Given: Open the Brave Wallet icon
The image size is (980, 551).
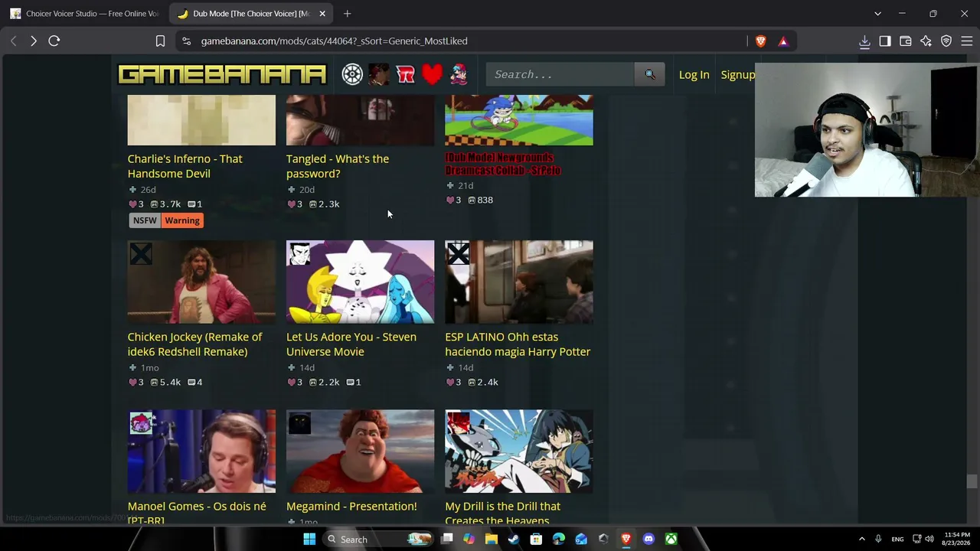Looking at the screenshot, I should click(x=906, y=41).
